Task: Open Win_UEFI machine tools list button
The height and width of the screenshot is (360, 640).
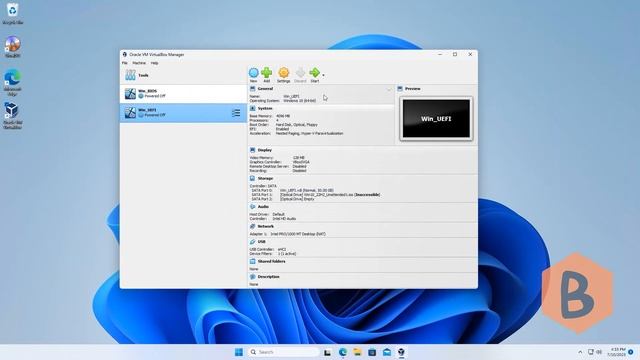Action: 236,113
